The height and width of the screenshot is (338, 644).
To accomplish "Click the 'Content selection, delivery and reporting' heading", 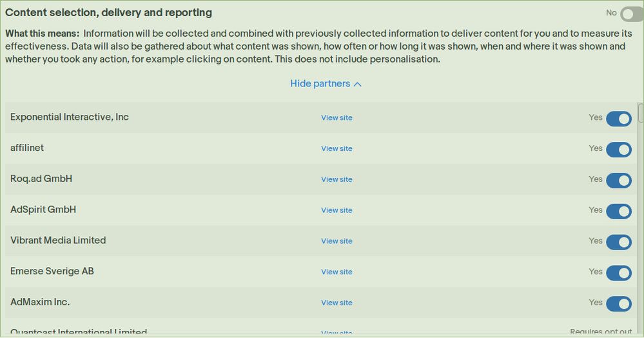I will 108,13.
